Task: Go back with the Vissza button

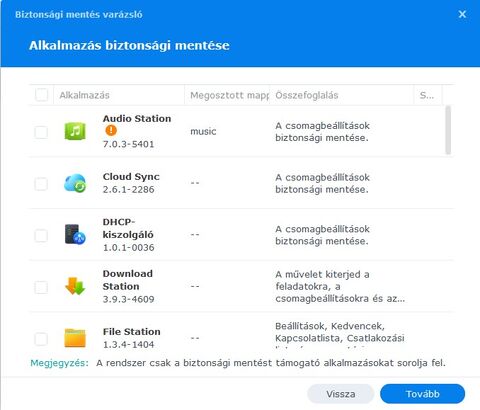Action: (x=340, y=394)
